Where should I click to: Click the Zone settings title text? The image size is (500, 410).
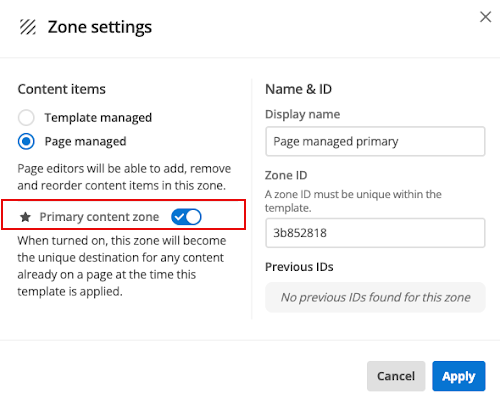100,27
